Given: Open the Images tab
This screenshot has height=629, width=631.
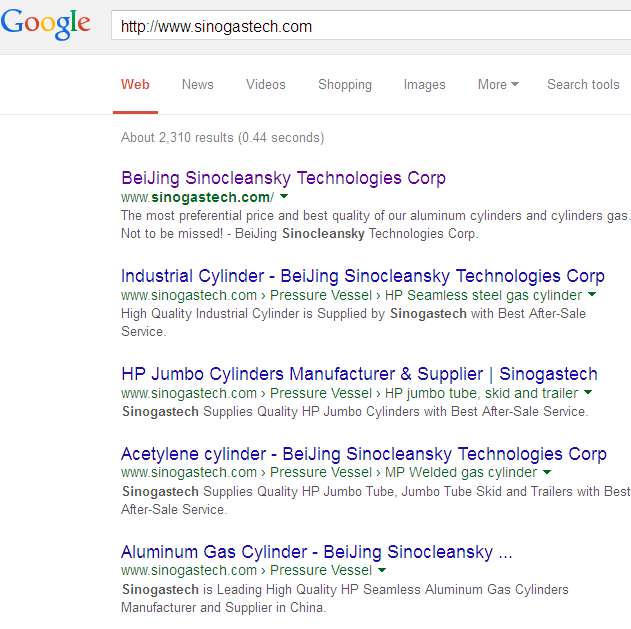Looking at the screenshot, I should click(x=425, y=85).
